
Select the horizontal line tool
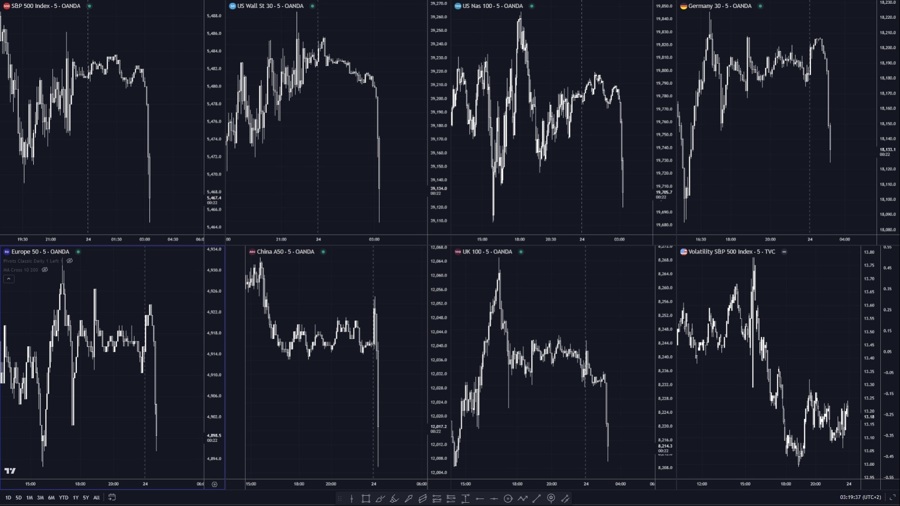pyautogui.click(x=480, y=499)
